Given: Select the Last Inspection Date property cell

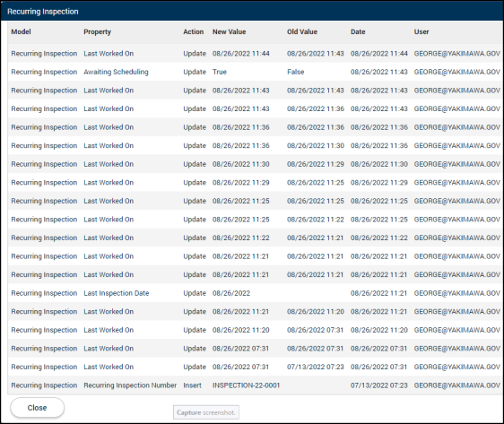Looking at the screenshot, I should click(x=117, y=293).
